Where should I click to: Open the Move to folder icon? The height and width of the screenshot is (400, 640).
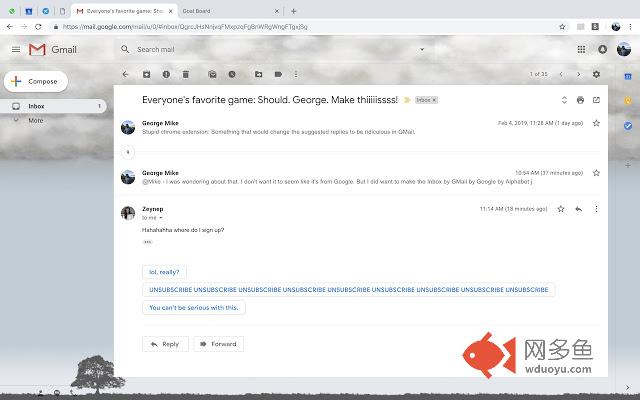258,74
